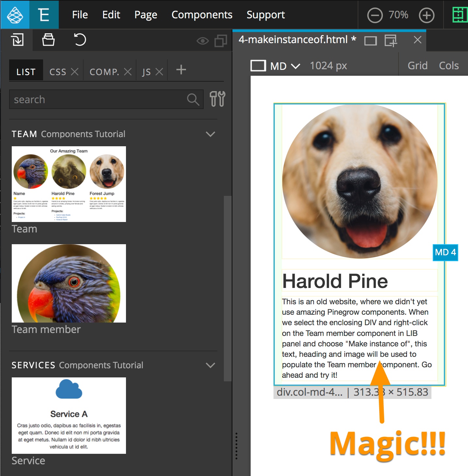This screenshot has width=468, height=476.
Task: Collapse the SERVICES Components Tutorial section
Action: 211,365
